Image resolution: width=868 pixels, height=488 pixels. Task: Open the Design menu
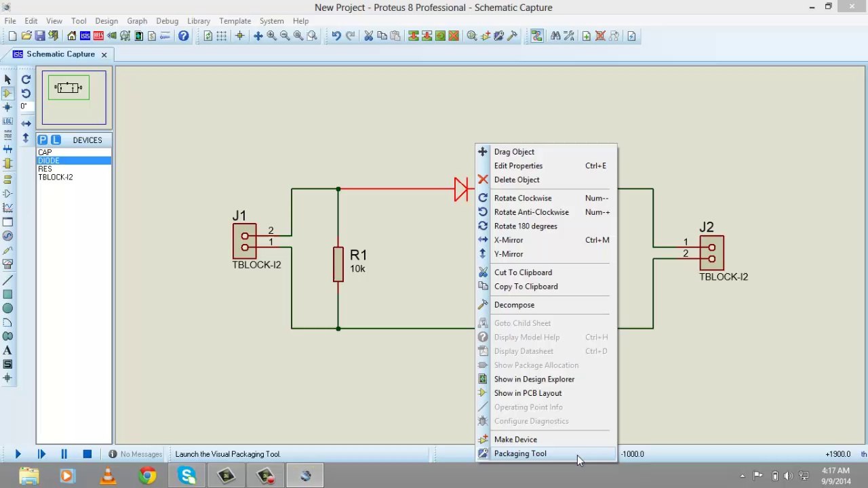[x=106, y=21]
